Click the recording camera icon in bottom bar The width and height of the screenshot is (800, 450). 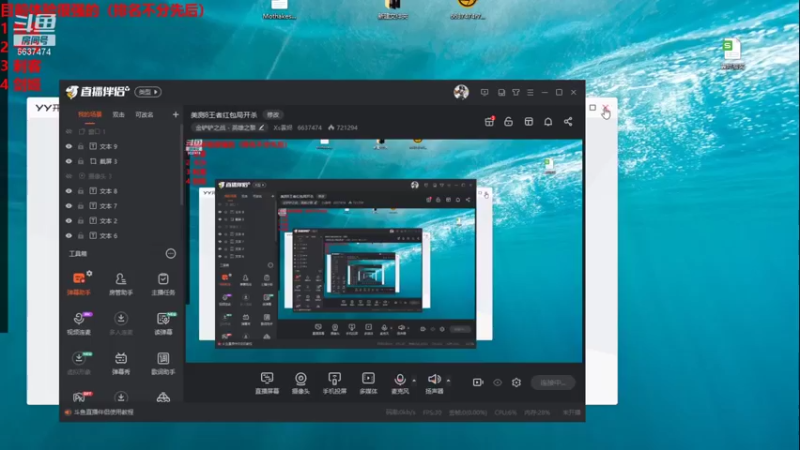[478, 382]
